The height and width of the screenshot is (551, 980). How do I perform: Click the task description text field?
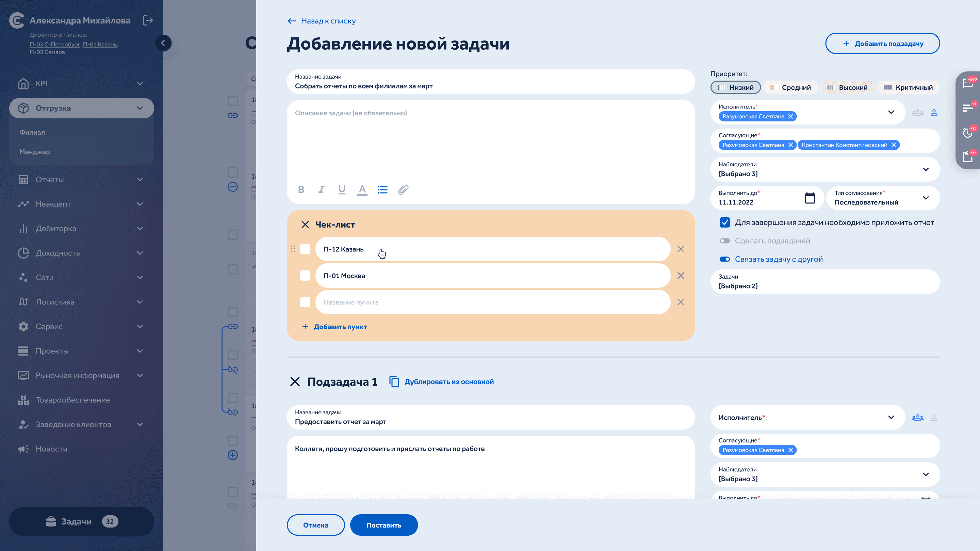click(490, 145)
